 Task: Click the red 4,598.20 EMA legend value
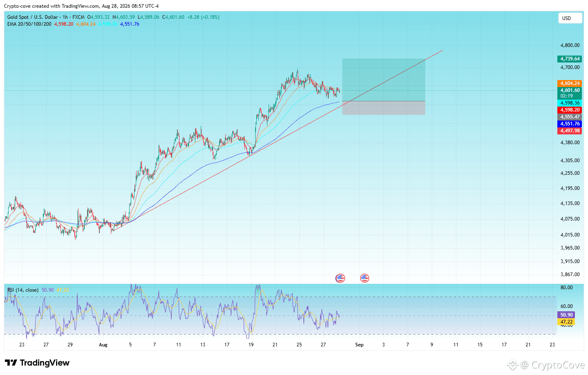click(64, 24)
